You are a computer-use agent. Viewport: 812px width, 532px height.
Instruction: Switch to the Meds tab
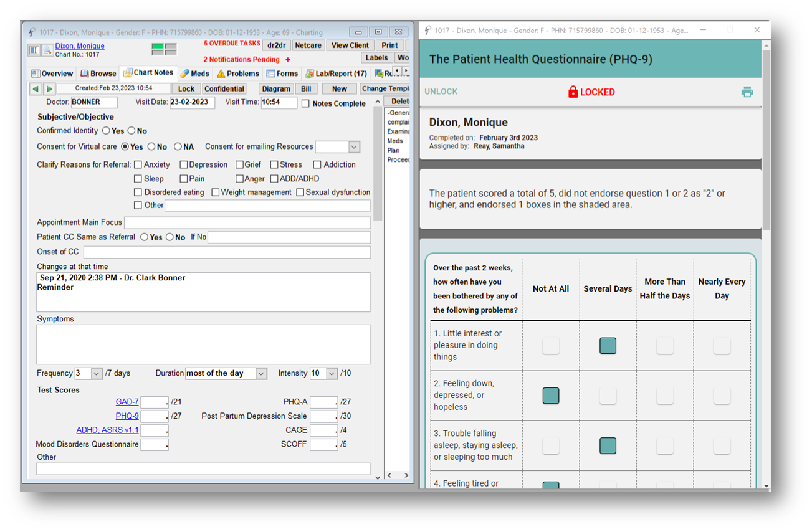[x=194, y=74]
